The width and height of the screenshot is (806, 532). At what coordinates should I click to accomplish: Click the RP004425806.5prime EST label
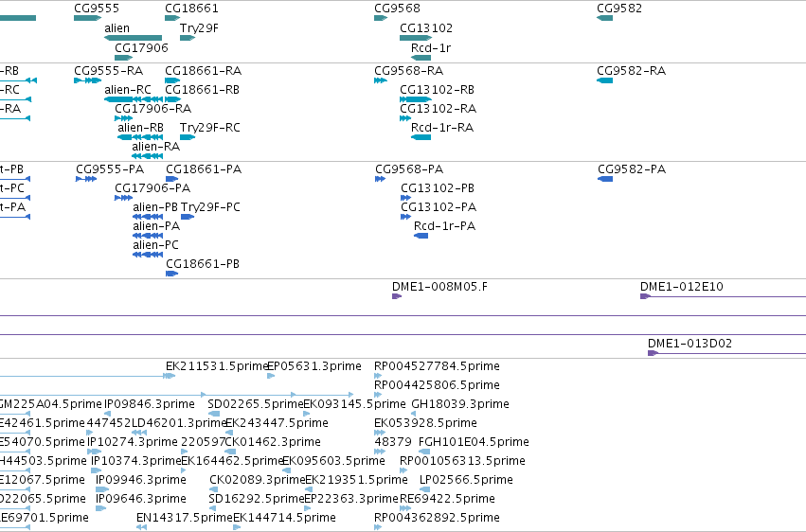coord(437,385)
